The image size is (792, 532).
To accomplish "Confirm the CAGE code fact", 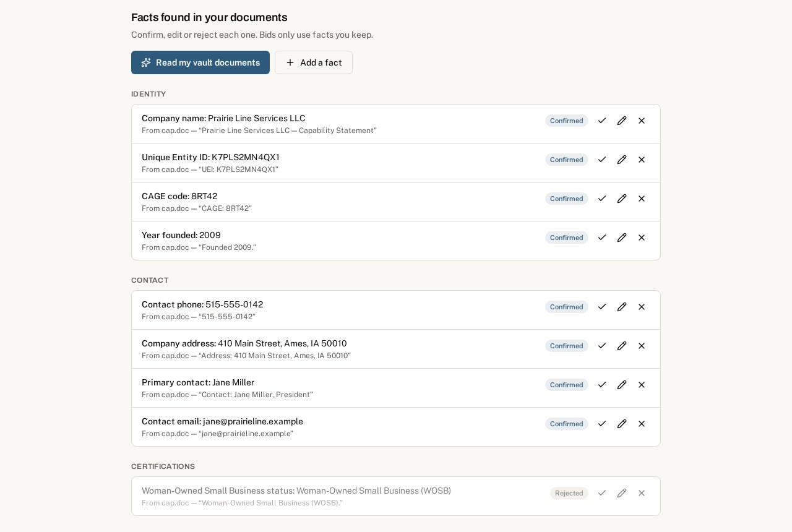I will click(602, 199).
